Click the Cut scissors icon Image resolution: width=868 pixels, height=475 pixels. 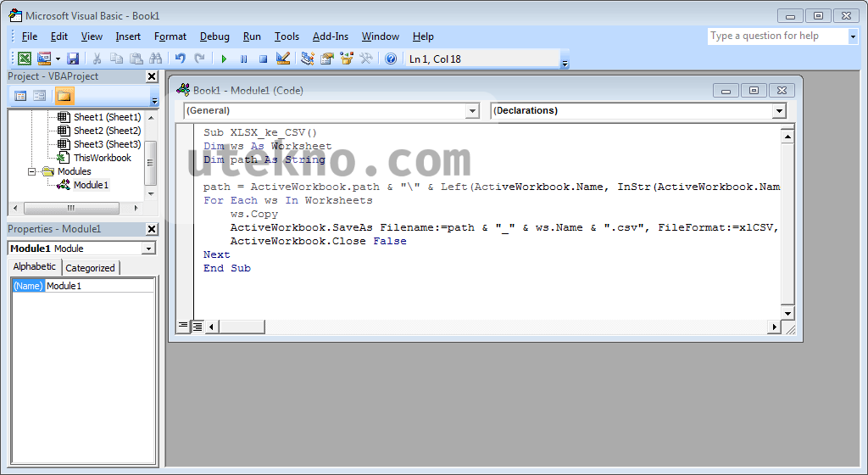click(x=97, y=59)
